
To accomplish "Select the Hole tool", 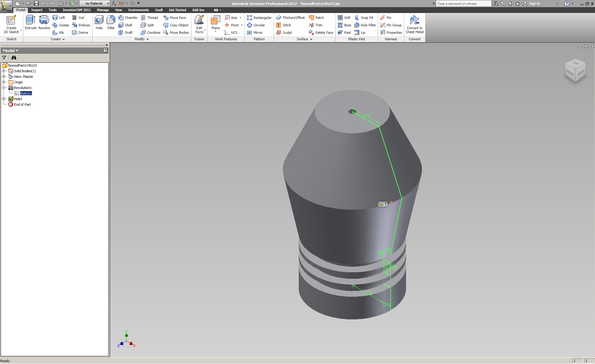I will [99, 22].
